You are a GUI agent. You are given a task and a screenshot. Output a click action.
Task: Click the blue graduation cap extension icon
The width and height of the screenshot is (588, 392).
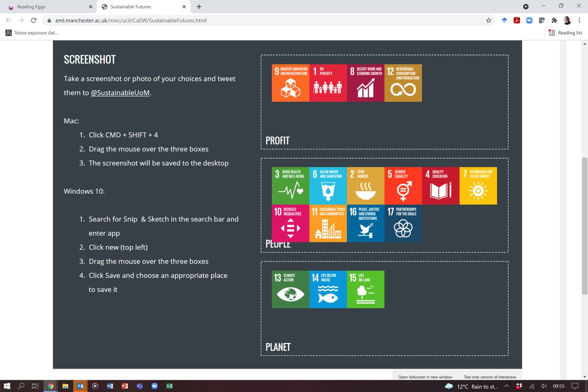504,21
